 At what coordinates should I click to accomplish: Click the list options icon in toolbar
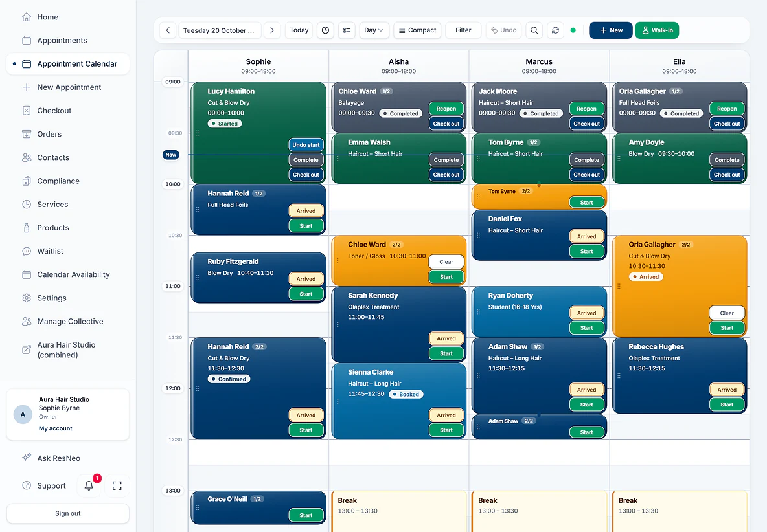point(347,30)
